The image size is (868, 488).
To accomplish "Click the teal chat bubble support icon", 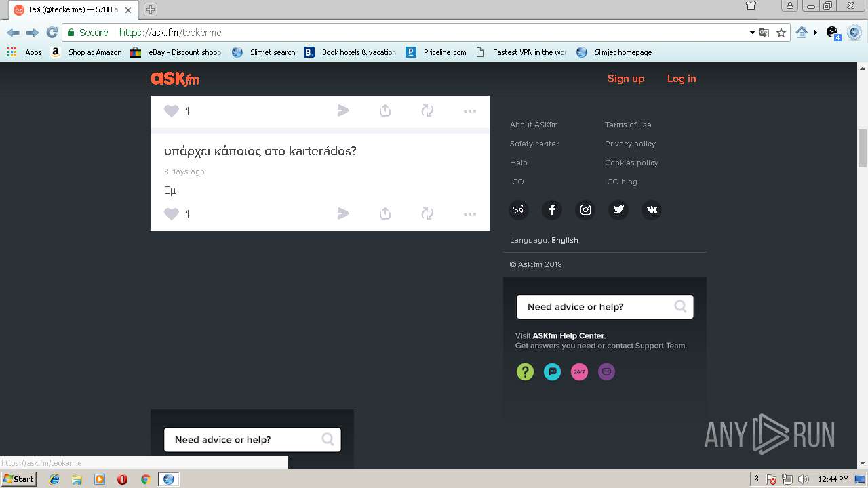I will point(552,371).
